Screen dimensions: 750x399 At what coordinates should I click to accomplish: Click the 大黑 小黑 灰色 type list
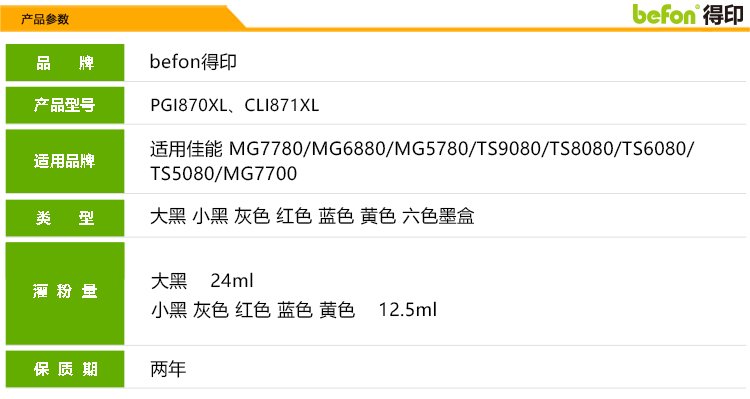pyautogui.click(x=210, y=216)
